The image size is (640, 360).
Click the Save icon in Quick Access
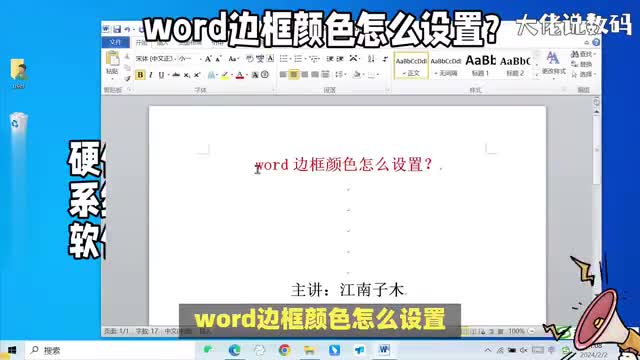tap(117, 29)
